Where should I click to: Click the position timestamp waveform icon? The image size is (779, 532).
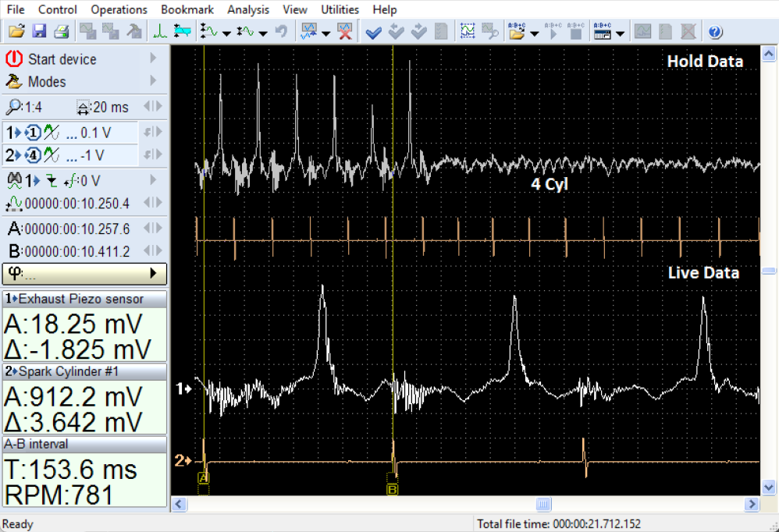pos(14,204)
